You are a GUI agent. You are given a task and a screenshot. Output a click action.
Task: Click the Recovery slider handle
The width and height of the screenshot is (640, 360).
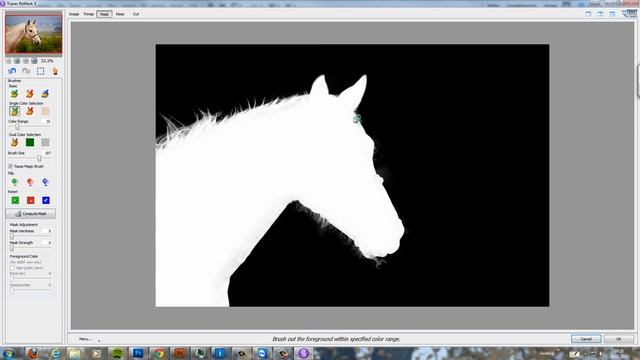coord(12,279)
